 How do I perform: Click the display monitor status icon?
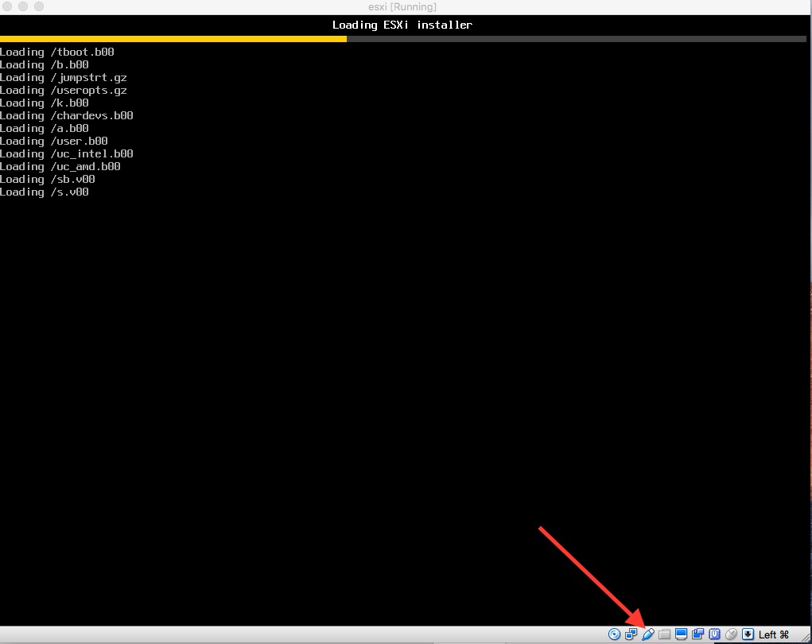point(682,634)
